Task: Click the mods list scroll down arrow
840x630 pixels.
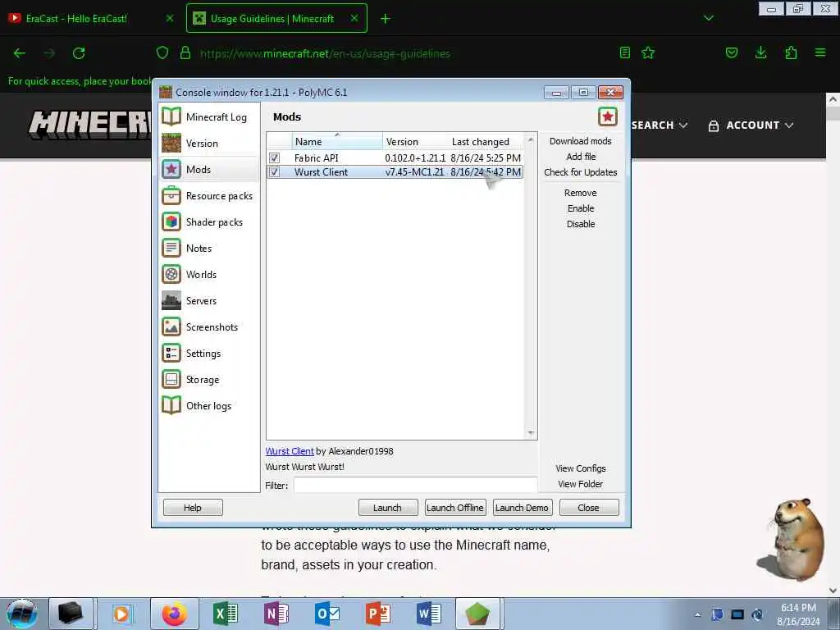Action: [x=531, y=433]
